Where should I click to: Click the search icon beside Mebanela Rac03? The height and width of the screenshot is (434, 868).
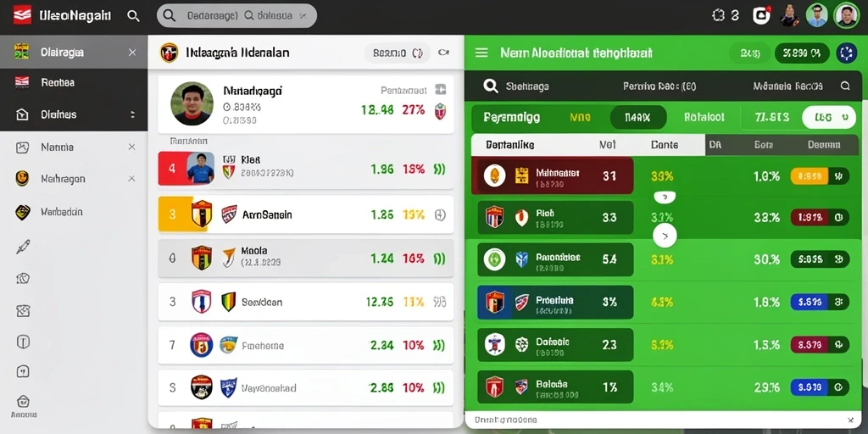pos(845,86)
